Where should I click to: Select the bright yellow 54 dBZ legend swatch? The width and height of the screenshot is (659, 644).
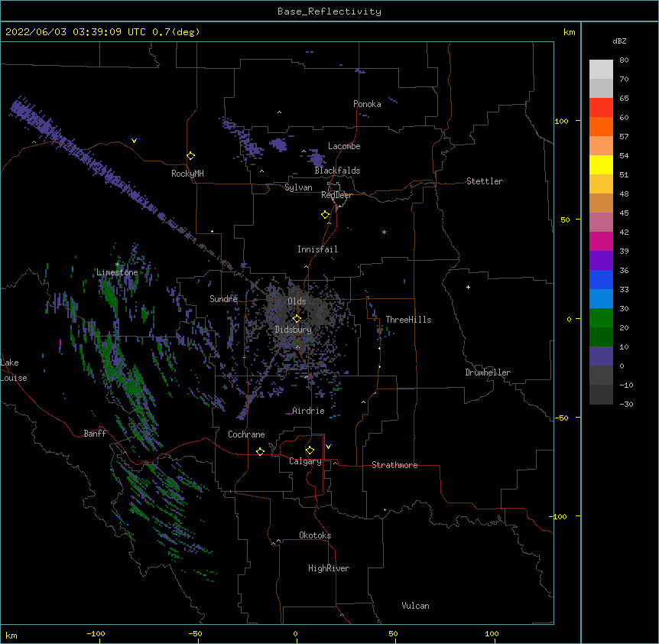[601, 164]
